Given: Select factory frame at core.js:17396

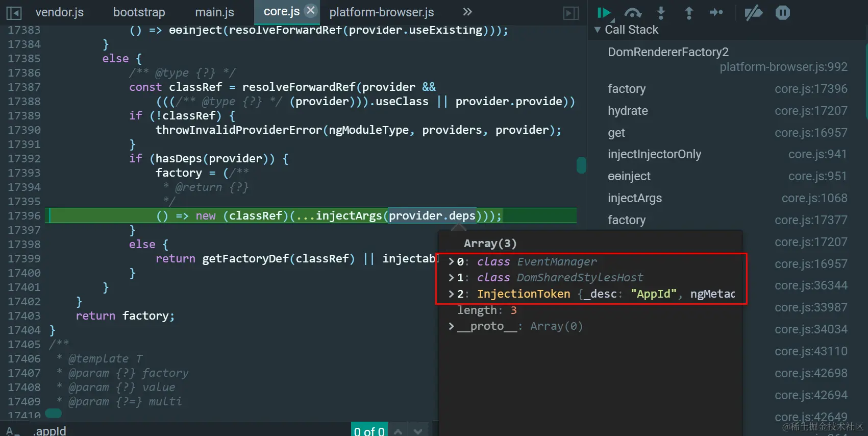Looking at the screenshot, I should (x=727, y=89).
